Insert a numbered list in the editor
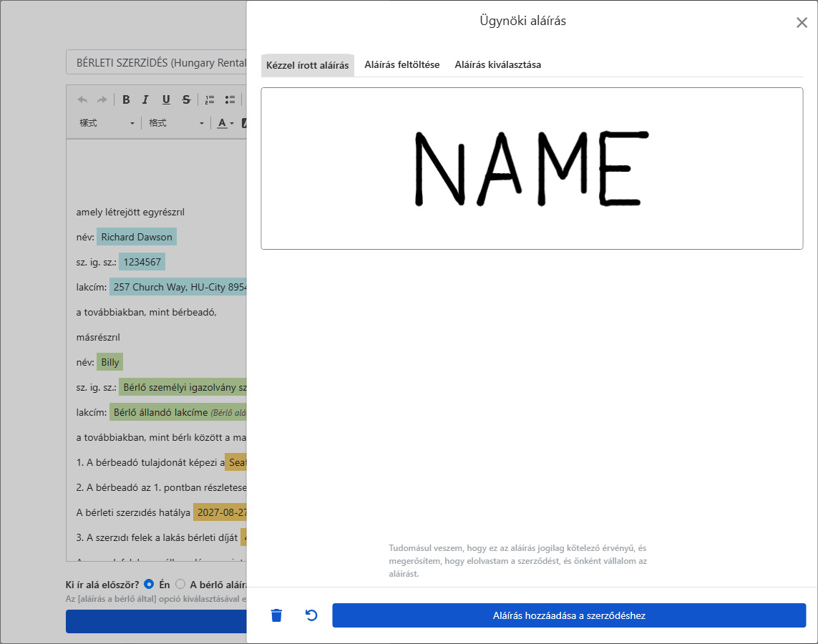The image size is (818, 644). pyautogui.click(x=210, y=99)
